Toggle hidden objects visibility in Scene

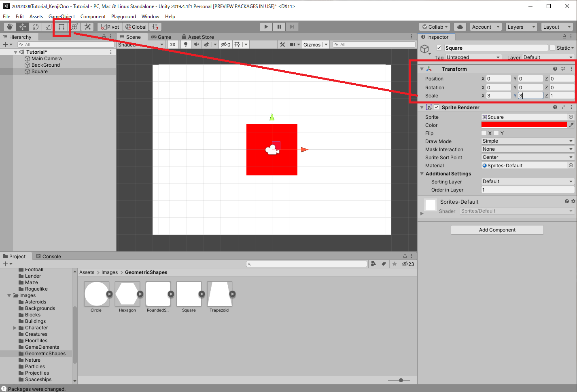pos(225,44)
